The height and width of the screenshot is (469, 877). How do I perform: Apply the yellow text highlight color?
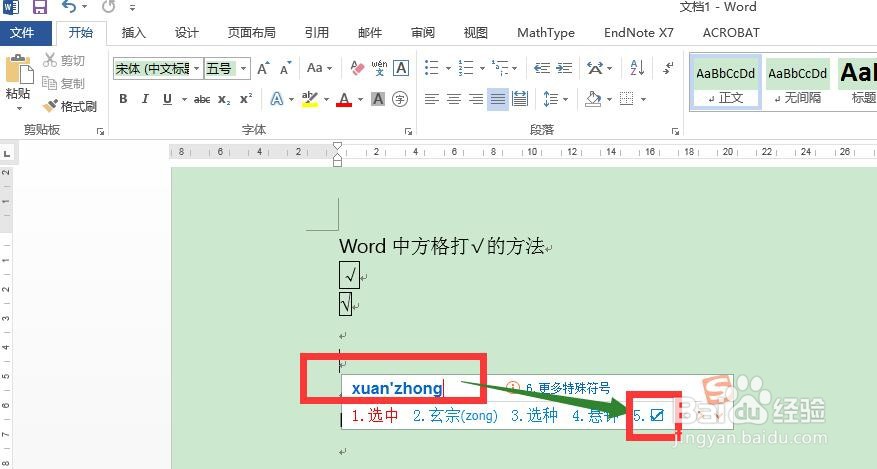click(309, 99)
